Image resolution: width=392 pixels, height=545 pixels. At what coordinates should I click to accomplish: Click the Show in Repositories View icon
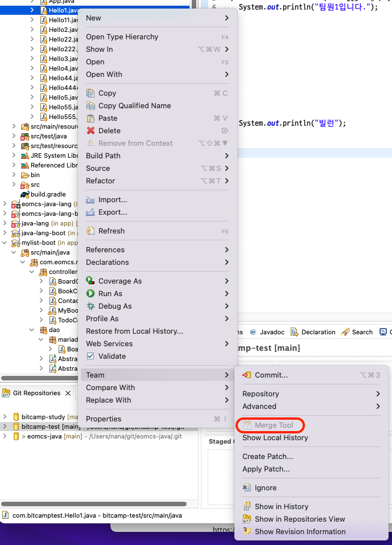pos(246,519)
